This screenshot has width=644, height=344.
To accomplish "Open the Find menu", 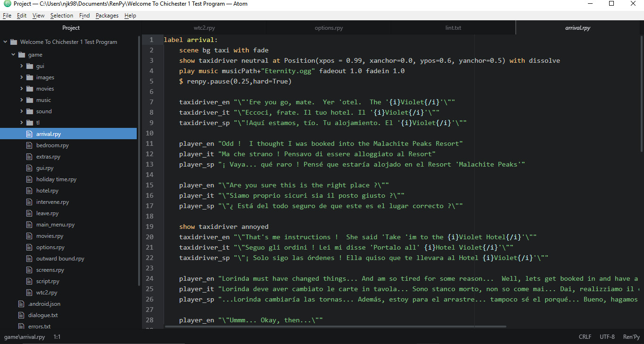I will pos(84,15).
